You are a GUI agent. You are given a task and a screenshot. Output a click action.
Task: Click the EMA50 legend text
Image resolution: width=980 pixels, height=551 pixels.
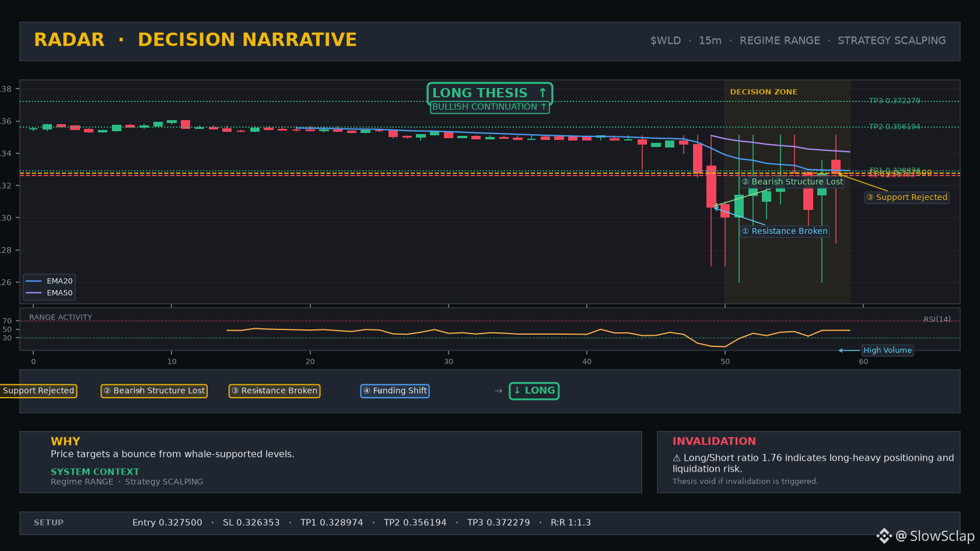tap(60, 293)
